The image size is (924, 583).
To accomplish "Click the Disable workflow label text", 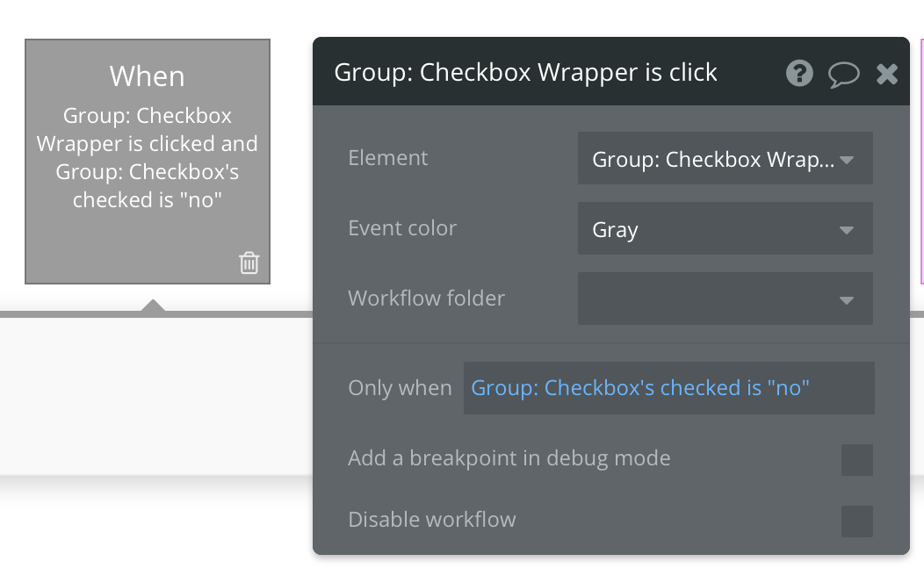I will [x=432, y=520].
